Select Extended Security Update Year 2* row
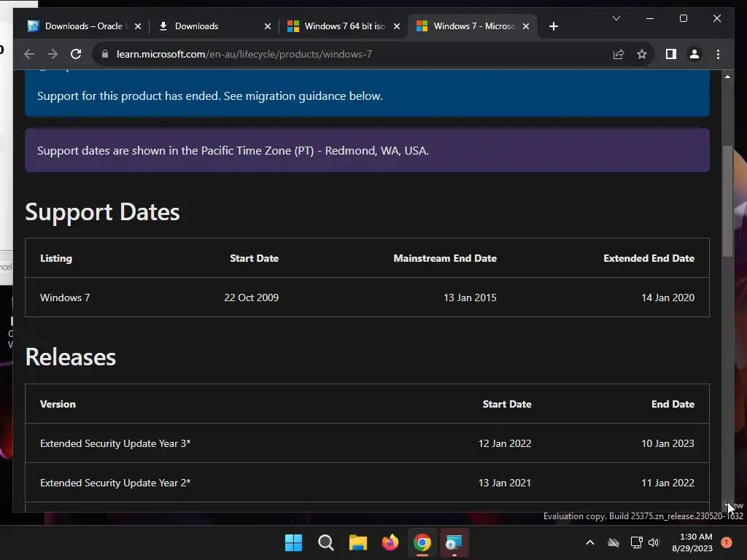Image resolution: width=747 pixels, height=560 pixels. (367, 483)
